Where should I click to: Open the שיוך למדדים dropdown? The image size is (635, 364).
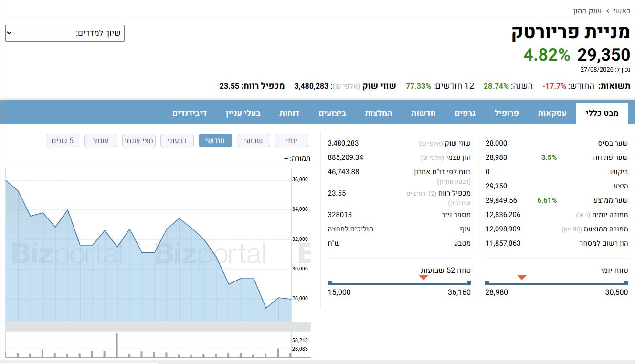pyautogui.click(x=65, y=33)
